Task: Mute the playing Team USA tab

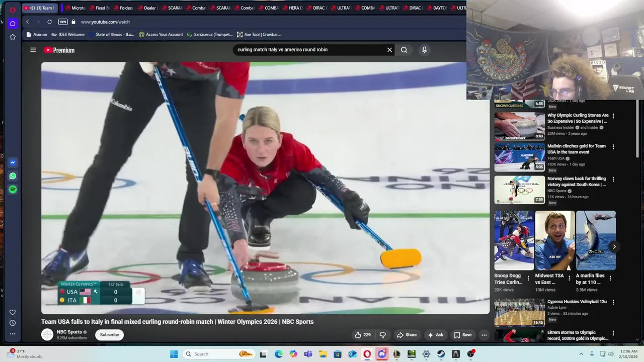Action: pyautogui.click(x=32, y=8)
